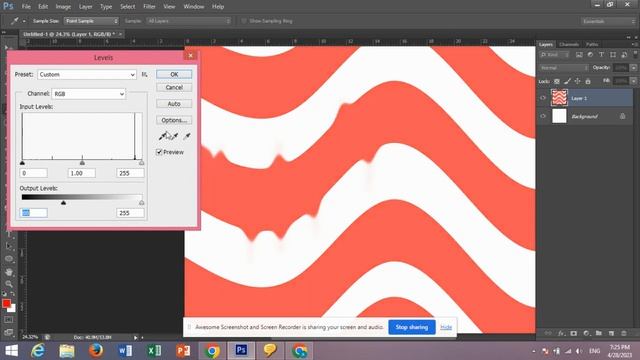The image size is (640, 360).
Task: Open the Channel dropdown showing RGB
Action: (89, 94)
